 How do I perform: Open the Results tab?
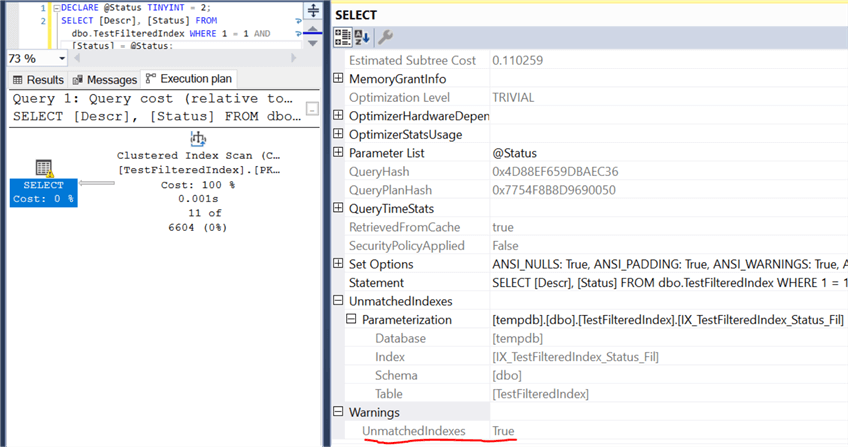point(38,80)
